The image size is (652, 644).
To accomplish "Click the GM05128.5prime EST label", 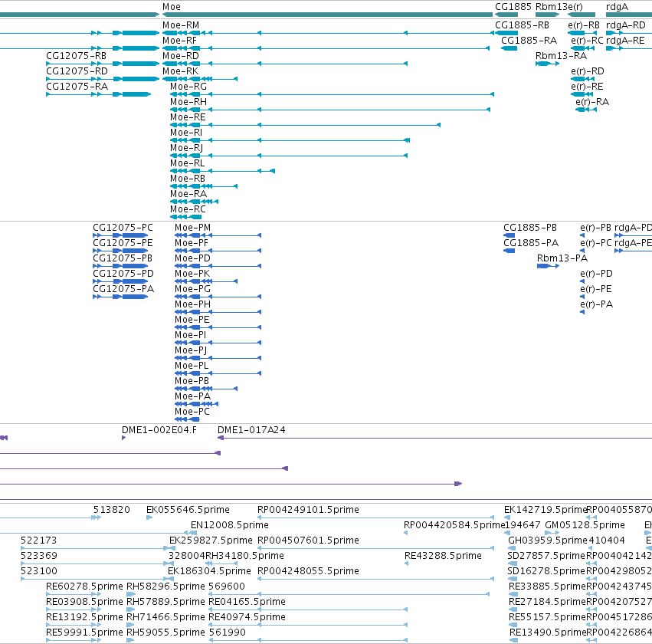I will (x=585, y=525).
